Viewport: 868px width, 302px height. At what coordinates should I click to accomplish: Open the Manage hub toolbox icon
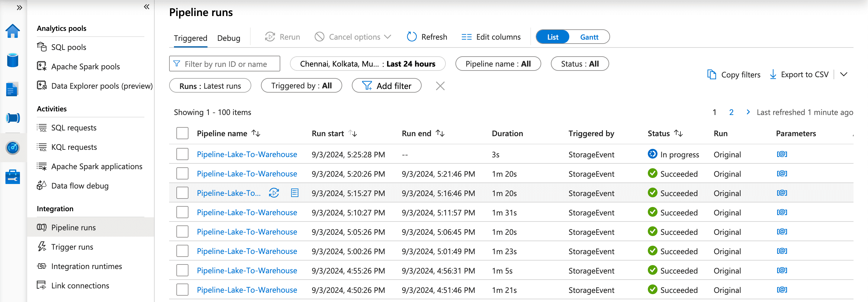click(13, 177)
